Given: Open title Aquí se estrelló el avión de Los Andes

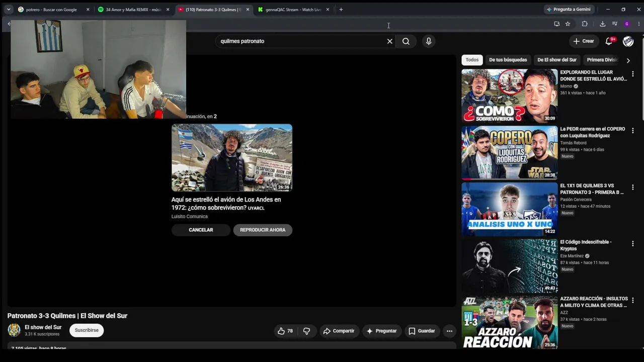Looking at the screenshot, I should point(226,204).
